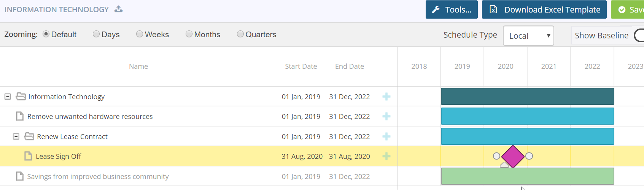
Task: Select the Days zooming option
Action: tap(96, 34)
